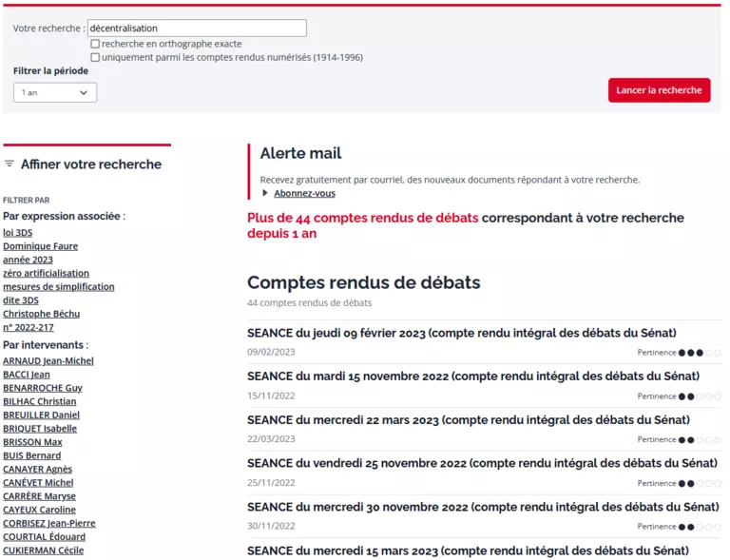Screen dimensions: 730x560
Task: Filter by speaker ARNAUD Jean-Michel
Action: click(48, 361)
